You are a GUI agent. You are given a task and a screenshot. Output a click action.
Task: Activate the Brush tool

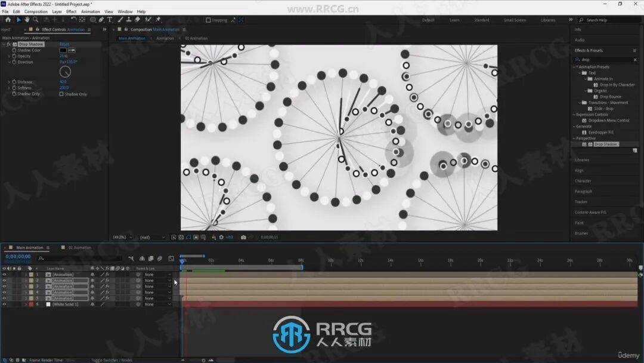pos(120,20)
